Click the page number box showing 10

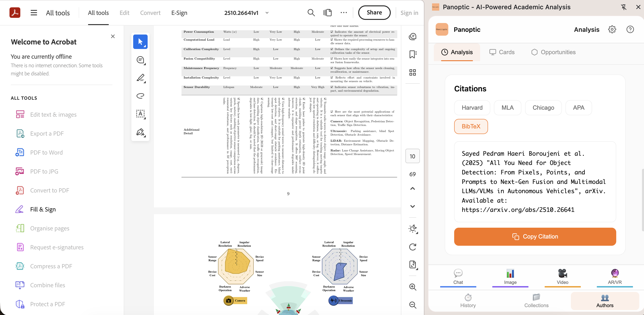(412, 156)
